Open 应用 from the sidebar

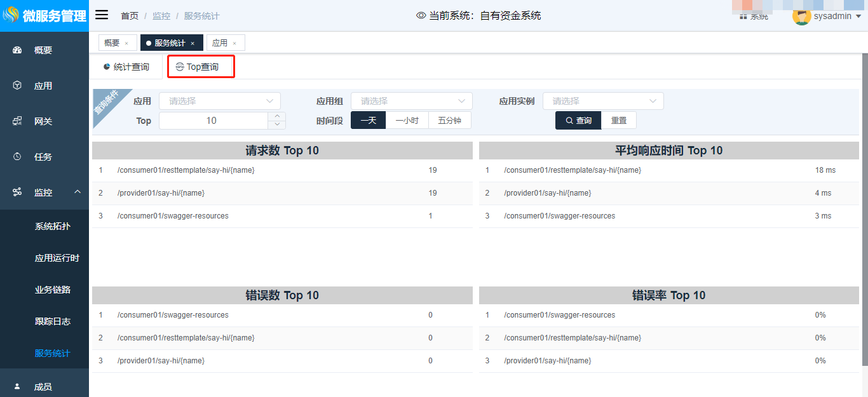(x=43, y=86)
